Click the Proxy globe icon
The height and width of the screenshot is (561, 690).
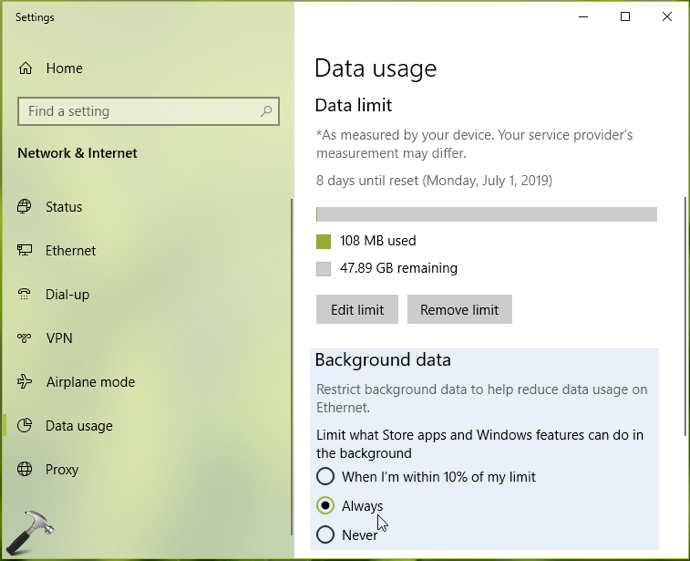[x=24, y=469]
